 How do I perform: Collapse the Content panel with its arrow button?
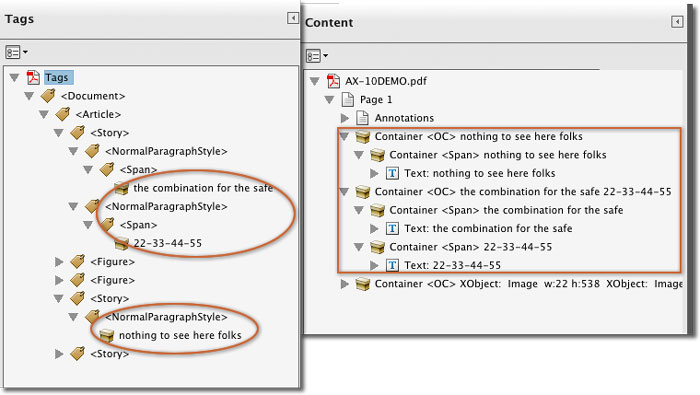click(x=677, y=21)
